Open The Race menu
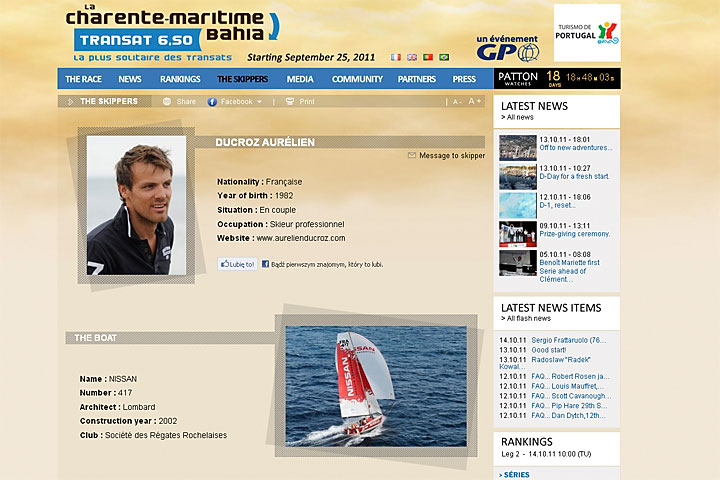The width and height of the screenshot is (720, 480). pos(83,79)
